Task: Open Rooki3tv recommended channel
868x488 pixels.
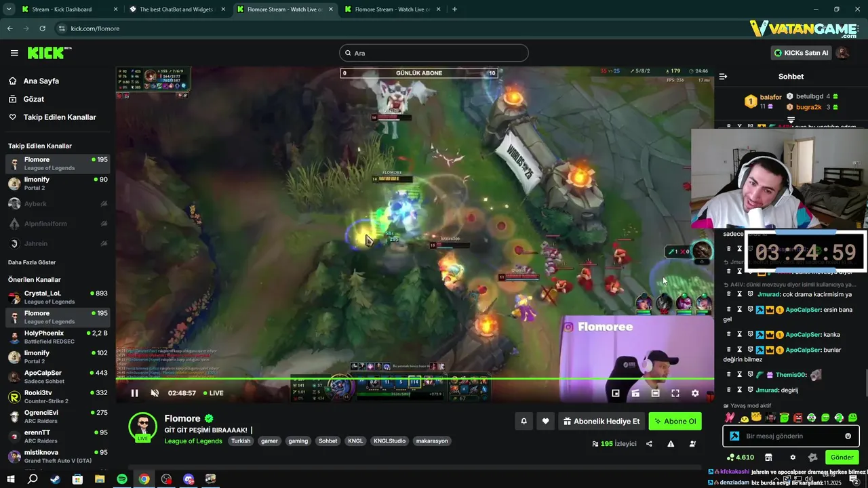Action: (x=58, y=396)
